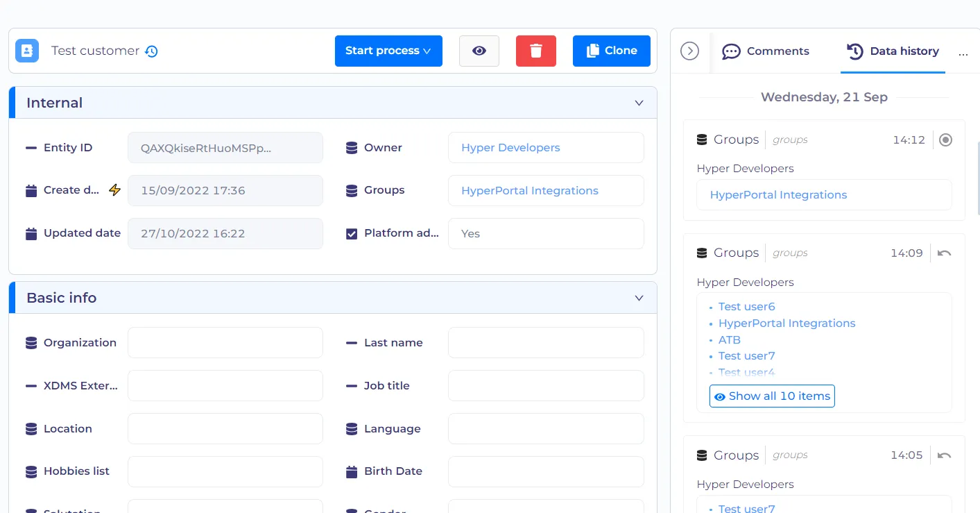This screenshot has height=513, width=980.
Task: Click the calendar icon beside Birth Date
Action: click(x=352, y=471)
